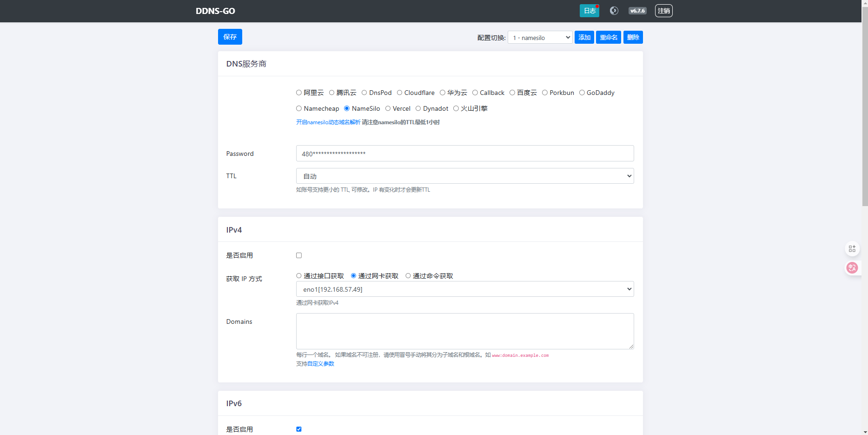Toggle the theme icon in the navbar
Viewport: 868px width, 435px height.
click(x=614, y=11)
